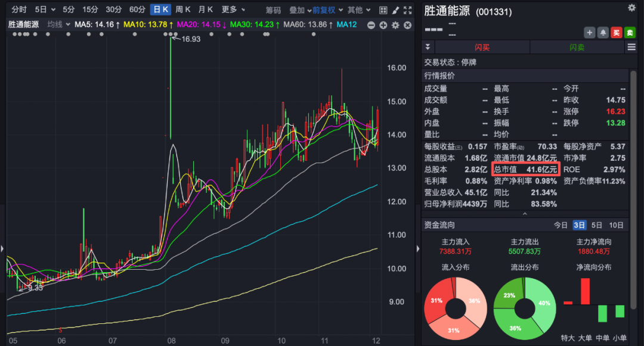Screen dimensions: 644x346
Task: Open the hamburger menu beside 闪卖
Action: [x=631, y=47]
